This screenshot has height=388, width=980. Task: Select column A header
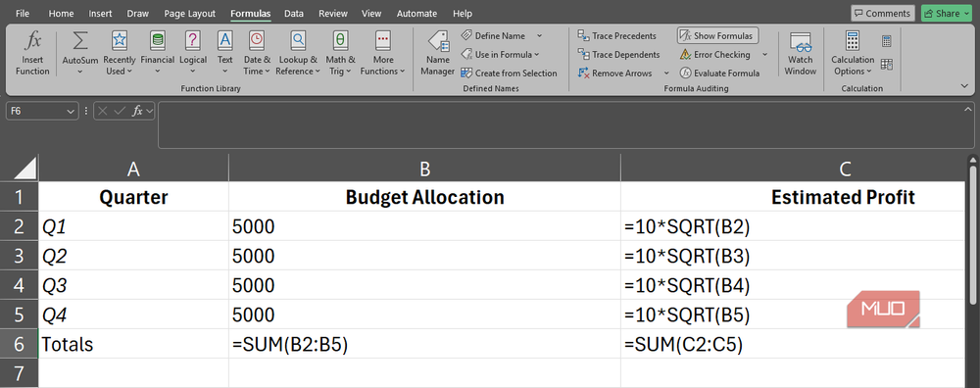133,168
